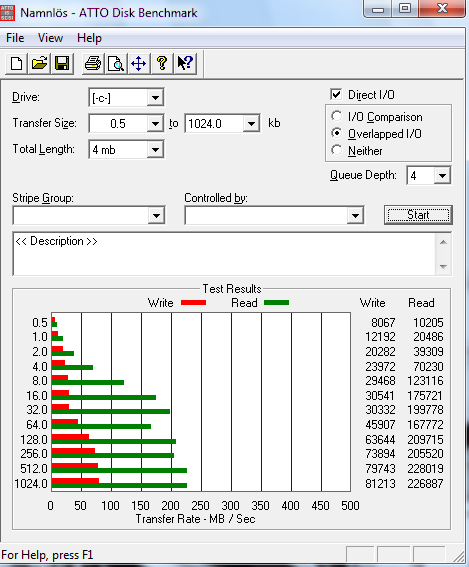Screen dimensions: 469x567
Task: Open the View menu
Action: point(50,38)
